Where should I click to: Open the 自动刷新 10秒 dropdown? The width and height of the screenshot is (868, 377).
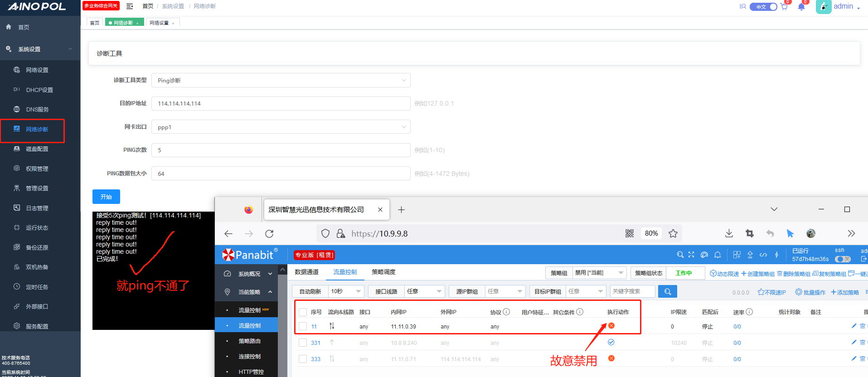click(345, 291)
